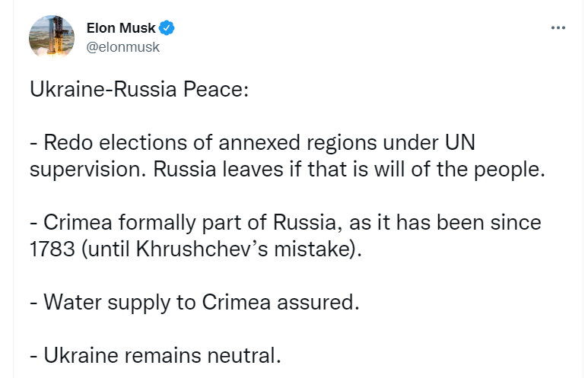The width and height of the screenshot is (588, 378).
Task: Click the Elon Musk display name
Action: [121, 27]
